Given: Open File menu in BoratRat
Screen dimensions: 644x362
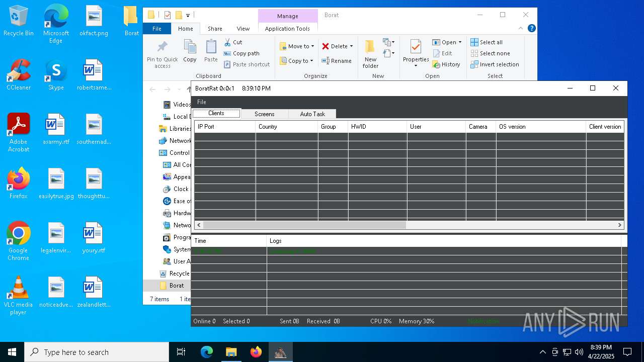Looking at the screenshot, I should point(202,102).
